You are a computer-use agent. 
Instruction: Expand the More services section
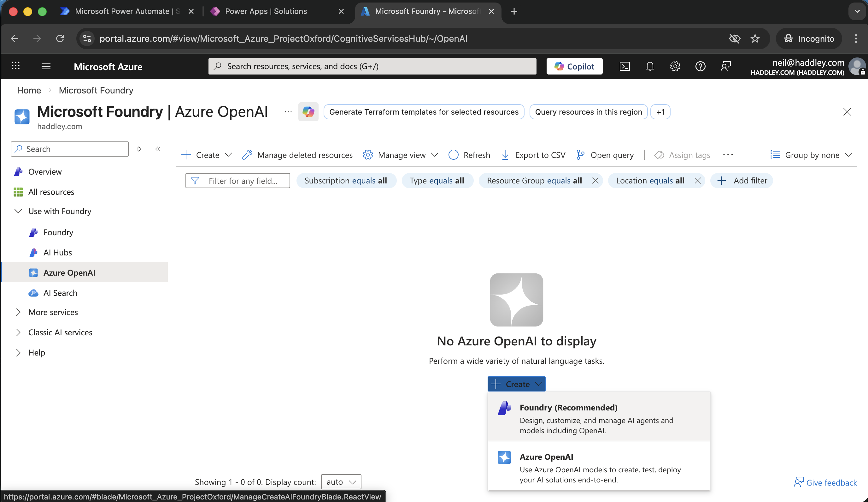click(x=53, y=312)
